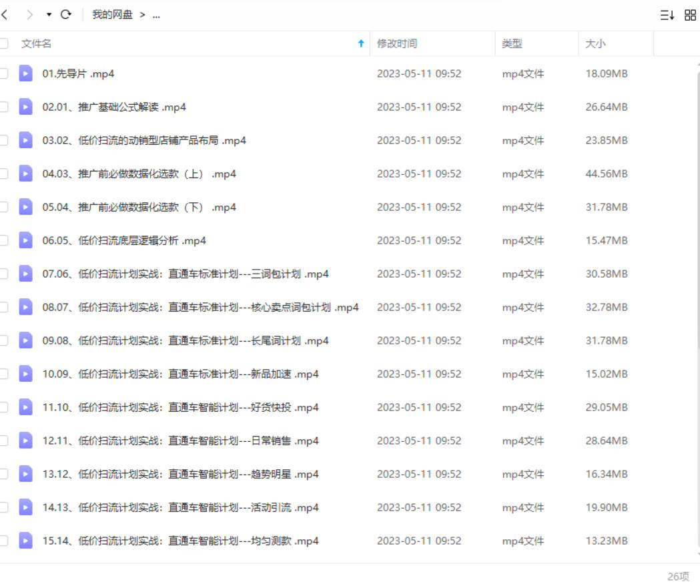The height and width of the screenshot is (588, 700).
Task: Select file name 01.先导片 .mp4
Action: point(78,73)
